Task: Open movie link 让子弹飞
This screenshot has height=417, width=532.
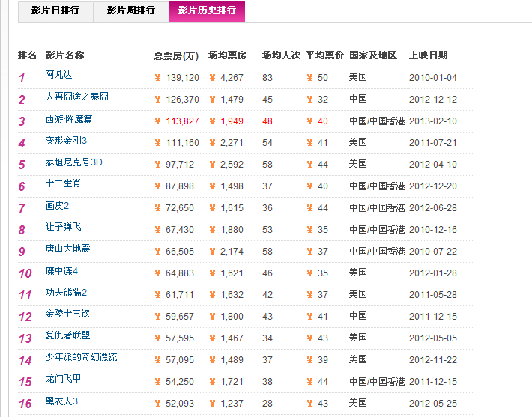Action: pos(64,227)
